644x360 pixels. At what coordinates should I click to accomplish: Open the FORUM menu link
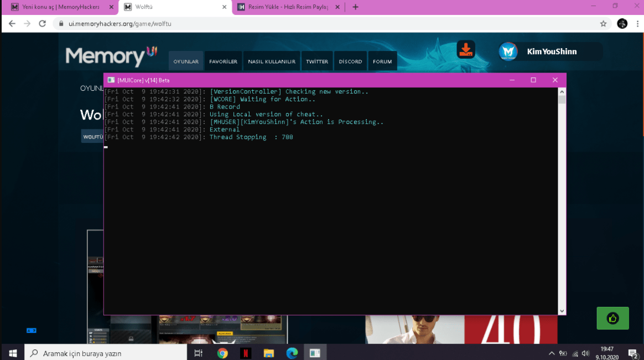coord(382,61)
